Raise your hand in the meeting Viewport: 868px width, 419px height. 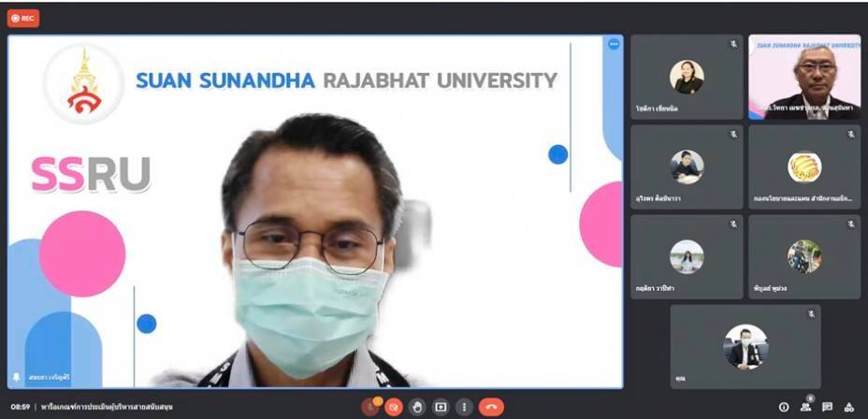[x=417, y=407]
